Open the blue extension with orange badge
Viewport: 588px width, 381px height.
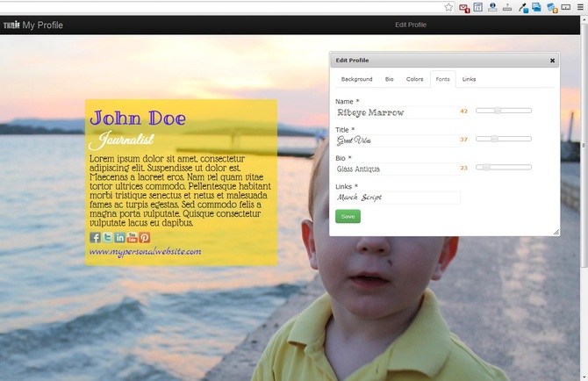552,8
